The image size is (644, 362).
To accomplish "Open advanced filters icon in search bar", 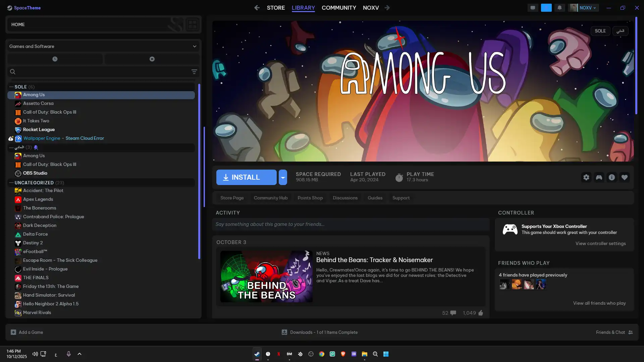I will (x=194, y=72).
